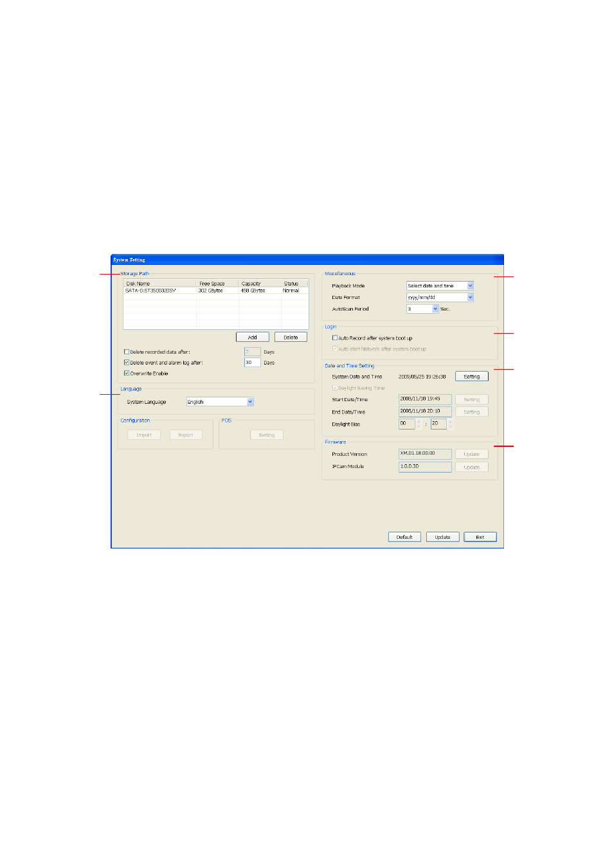
Task: Click the IPCam Module version field
Action: [x=425, y=467]
